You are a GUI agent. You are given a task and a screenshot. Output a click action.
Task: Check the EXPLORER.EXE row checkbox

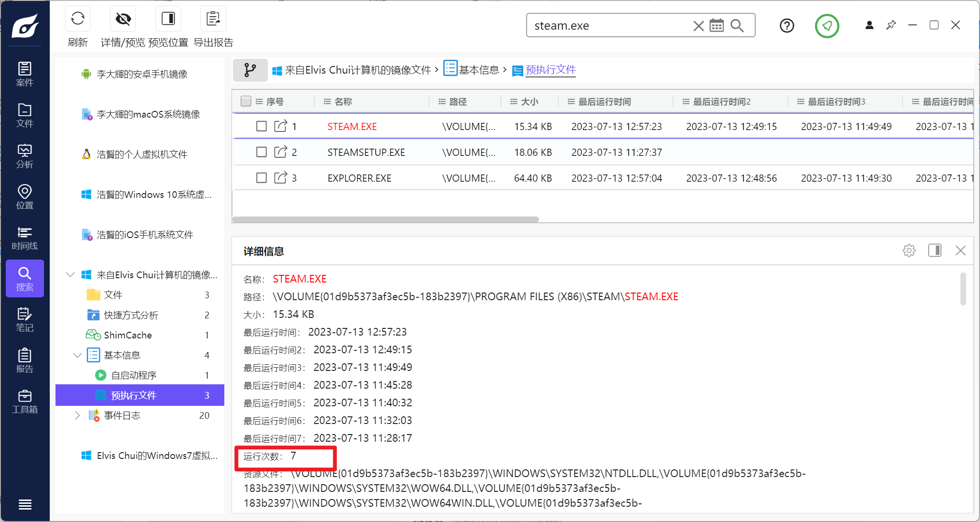(261, 178)
